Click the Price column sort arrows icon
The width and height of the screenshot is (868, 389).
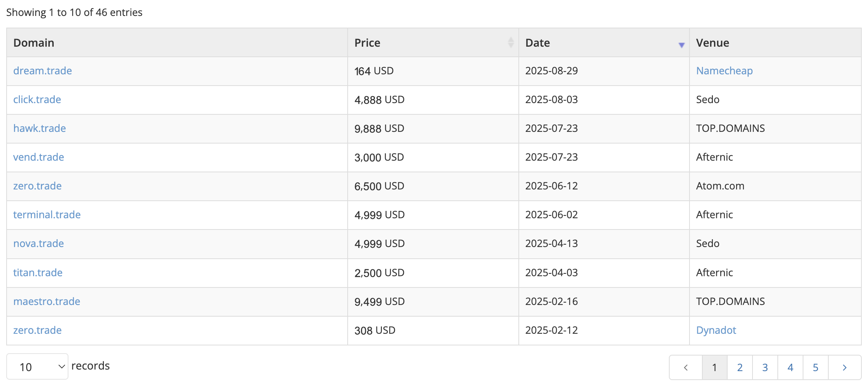pos(511,42)
